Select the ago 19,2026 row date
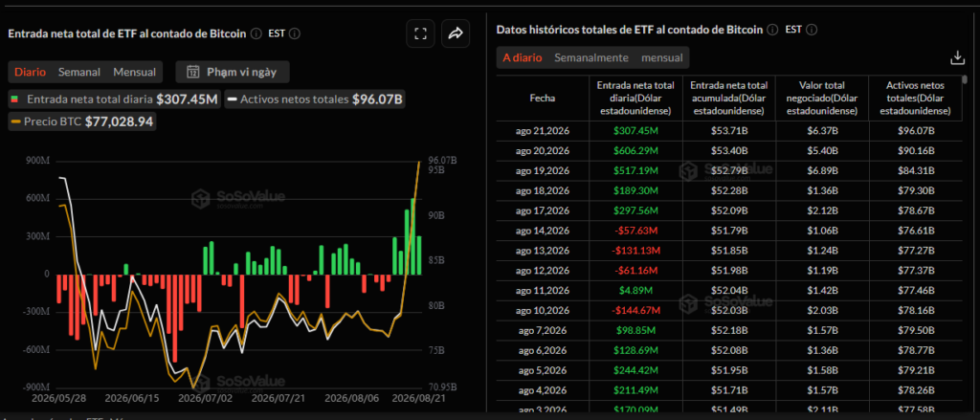 [543, 170]
